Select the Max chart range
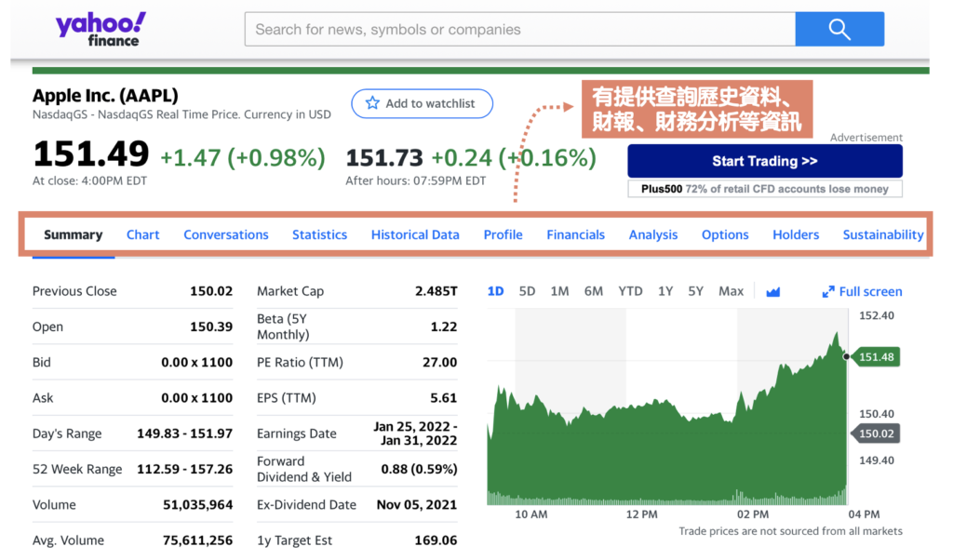The height and width of the screenshot is (560, 953). [732, 291]
